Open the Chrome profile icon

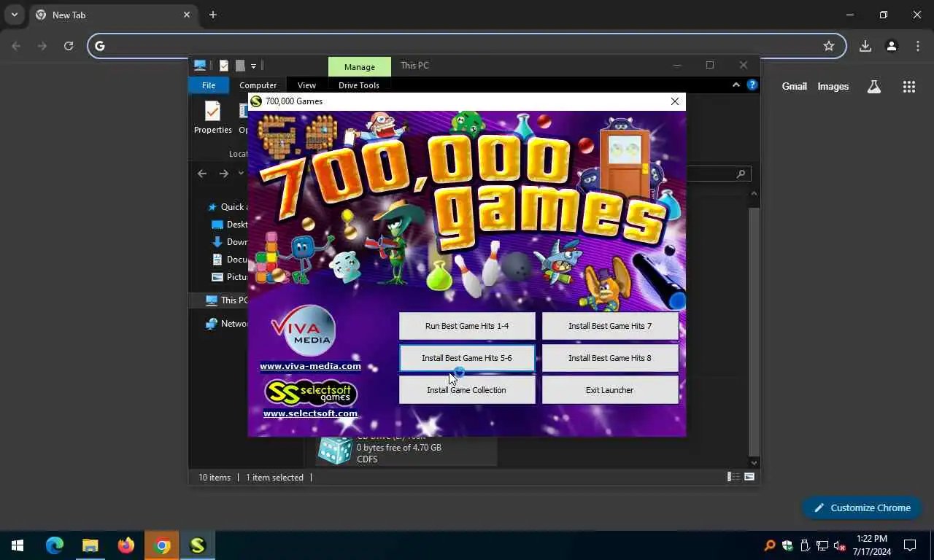[892, 46]
